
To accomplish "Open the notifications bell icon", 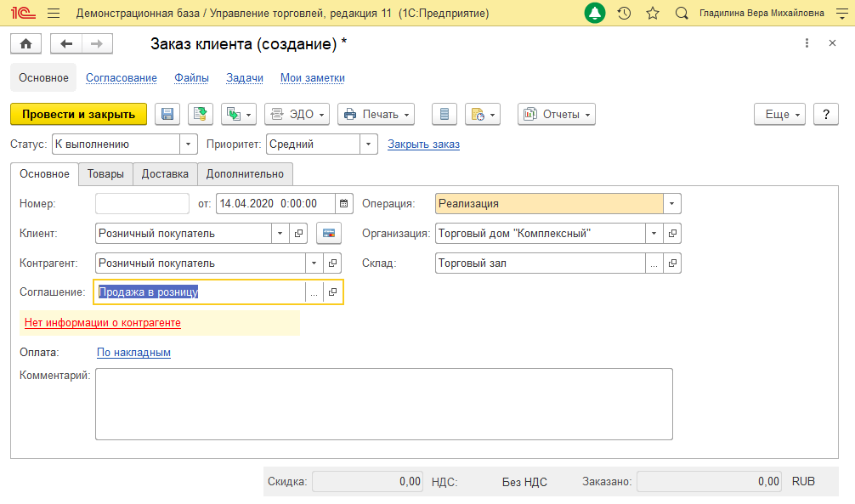I will (594, 13).
